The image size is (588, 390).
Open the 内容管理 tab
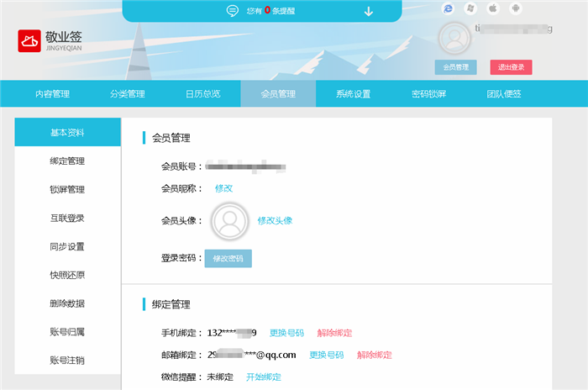52,94
